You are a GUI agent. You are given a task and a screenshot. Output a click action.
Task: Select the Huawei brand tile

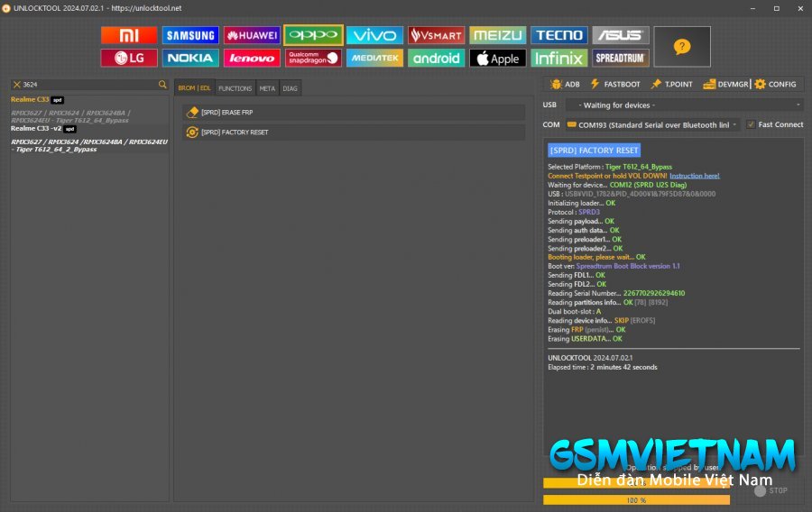tap(252, 35)
